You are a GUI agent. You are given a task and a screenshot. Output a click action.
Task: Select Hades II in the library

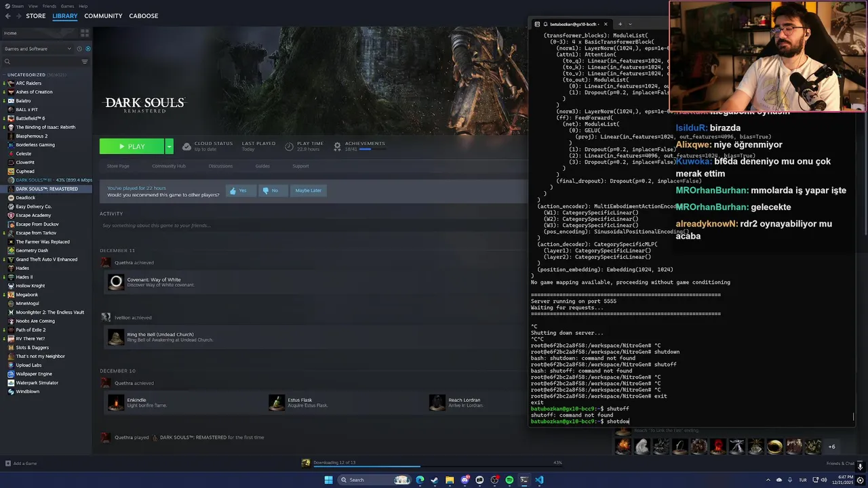(24, 277)
